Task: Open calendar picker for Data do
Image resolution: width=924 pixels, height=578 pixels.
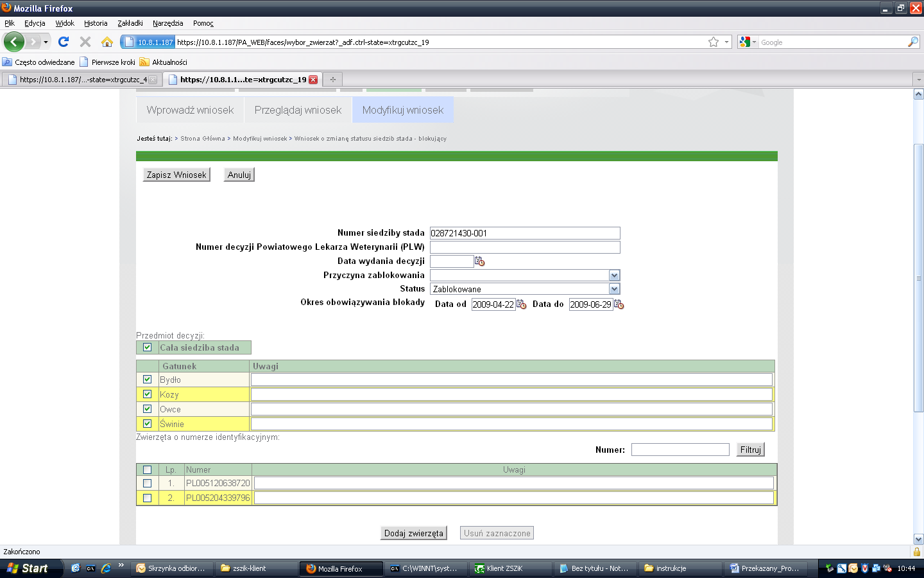Action: [x=619, y=304]
